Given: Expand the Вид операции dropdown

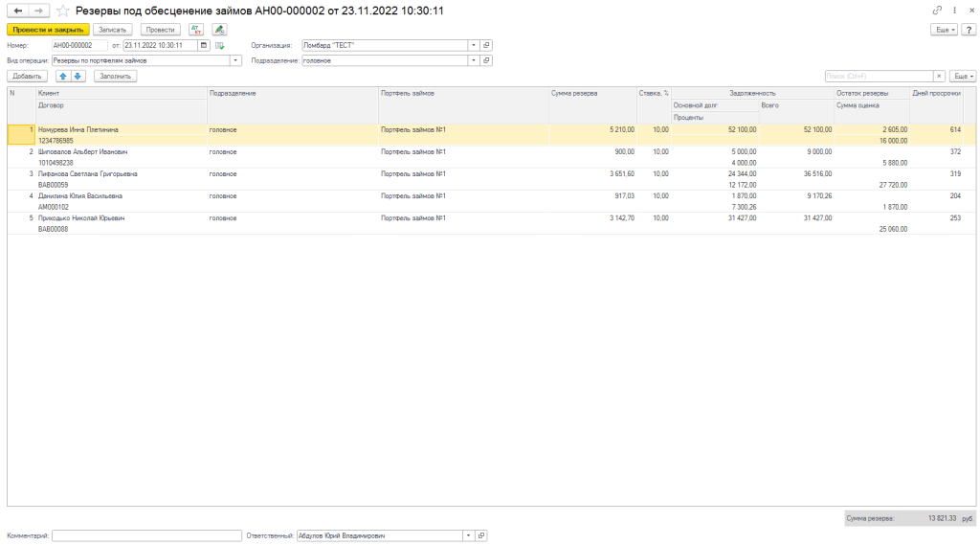Looking at the screenshot, I should pyautogui.click(x=236, y=60).
